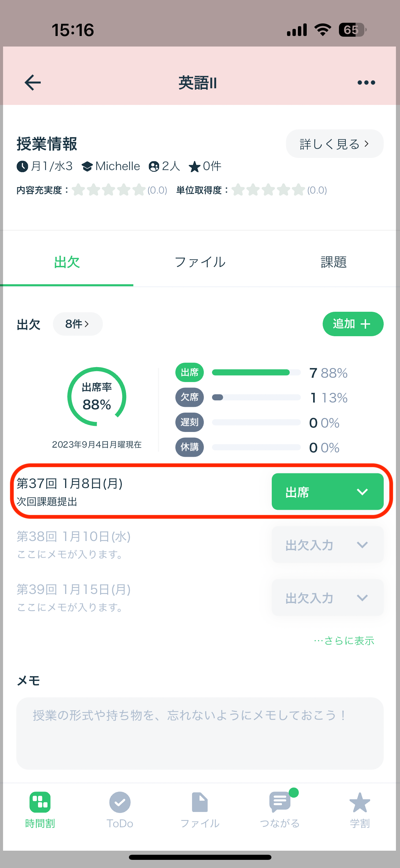Open the 学割 star icon
The width and height of the screenshot is (400, 868).
tap(360, 802)
